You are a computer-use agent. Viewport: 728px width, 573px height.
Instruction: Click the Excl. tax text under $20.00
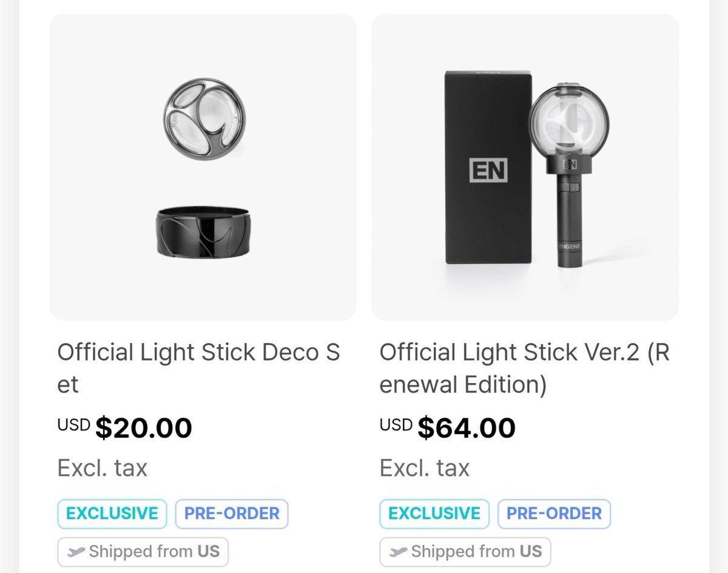pos(103,468)
